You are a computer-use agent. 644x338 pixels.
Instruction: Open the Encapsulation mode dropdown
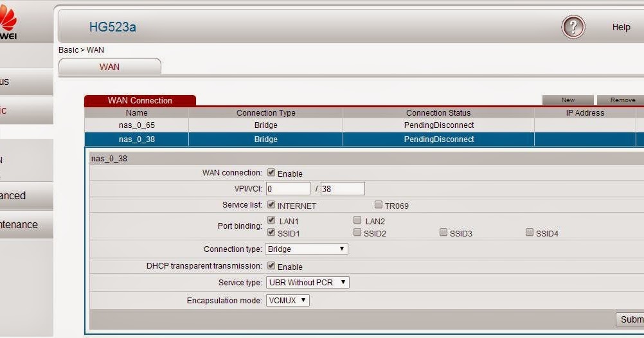click(287, 300)
